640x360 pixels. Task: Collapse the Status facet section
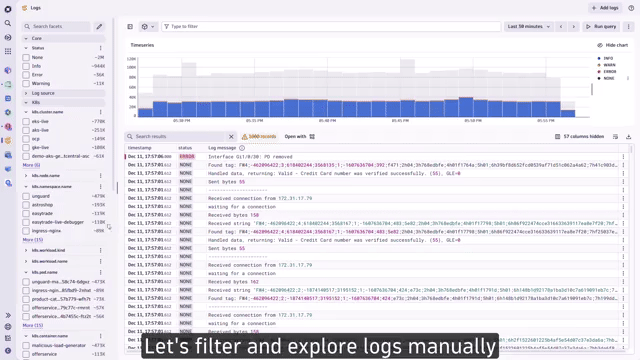(x=26, y=48)
